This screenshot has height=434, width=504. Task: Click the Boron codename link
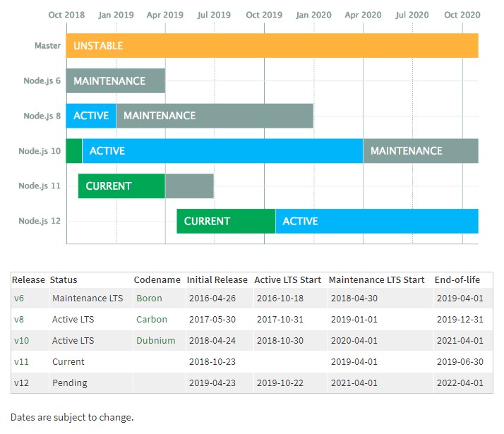[149, 298]
